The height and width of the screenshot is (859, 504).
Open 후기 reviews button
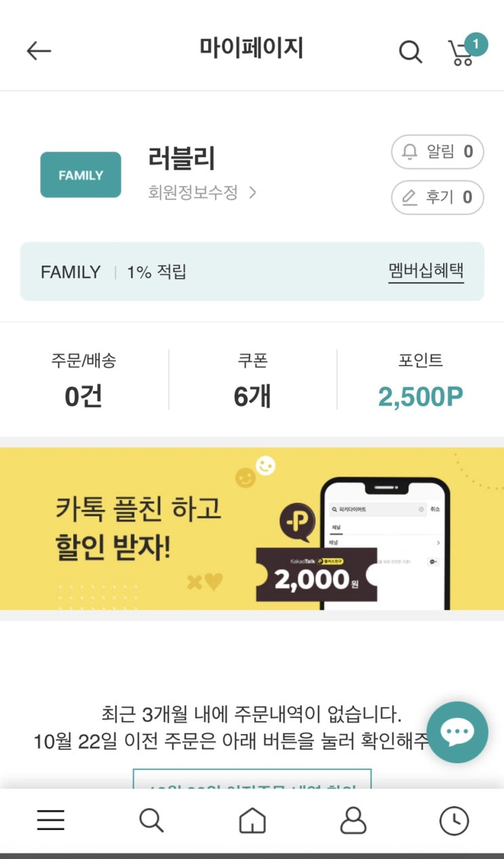(x=438, y=197)
